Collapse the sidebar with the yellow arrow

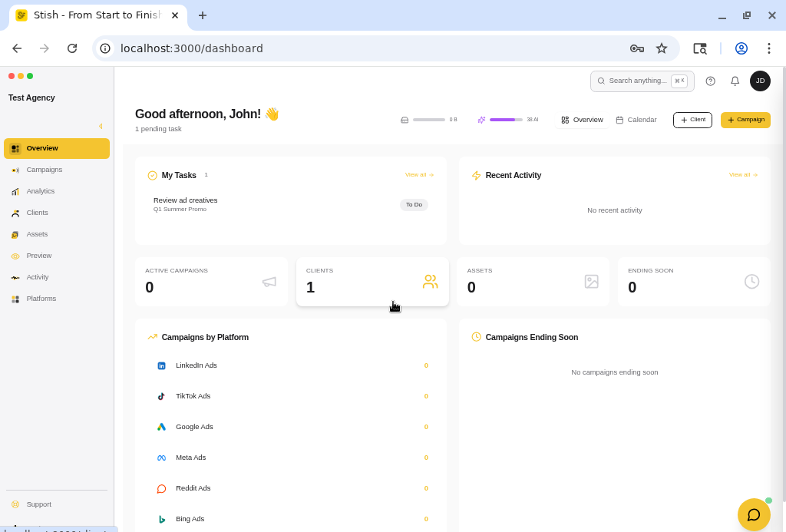point(101,126)
